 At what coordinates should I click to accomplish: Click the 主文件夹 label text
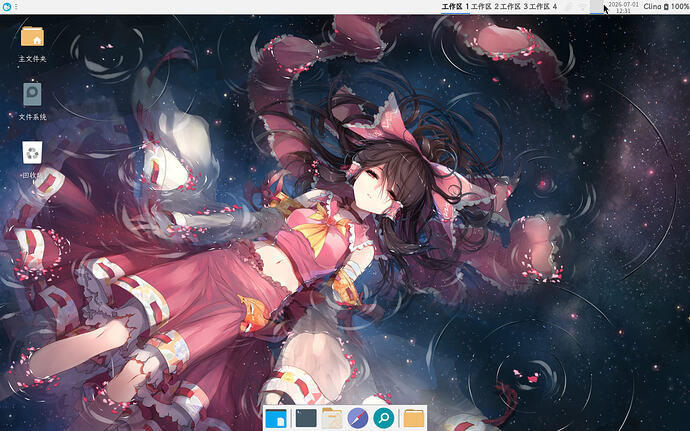point(32,59)
